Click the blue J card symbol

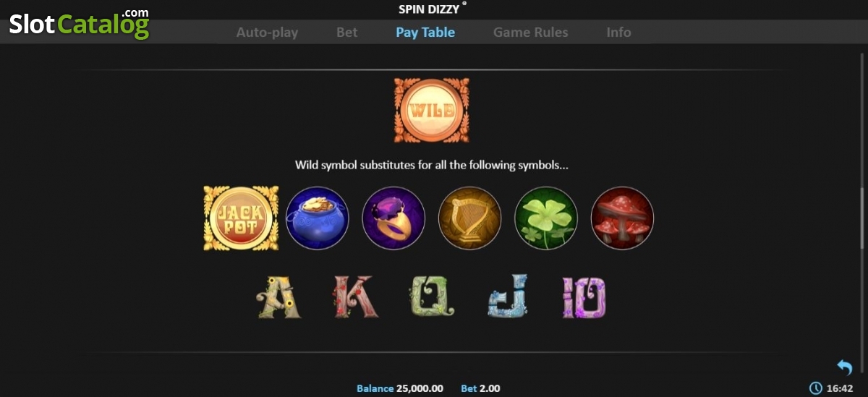pos(508,296)
